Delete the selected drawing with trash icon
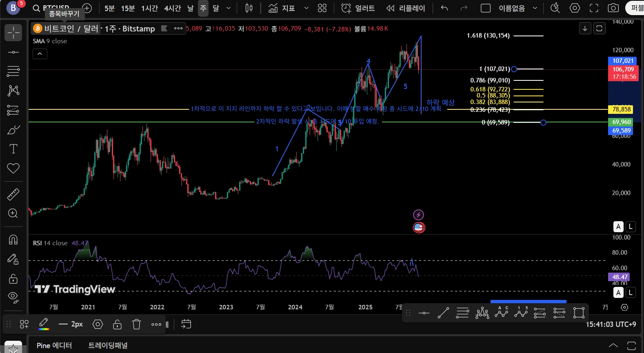Screen dimensions: 644x353 click(x=136, y=324)
